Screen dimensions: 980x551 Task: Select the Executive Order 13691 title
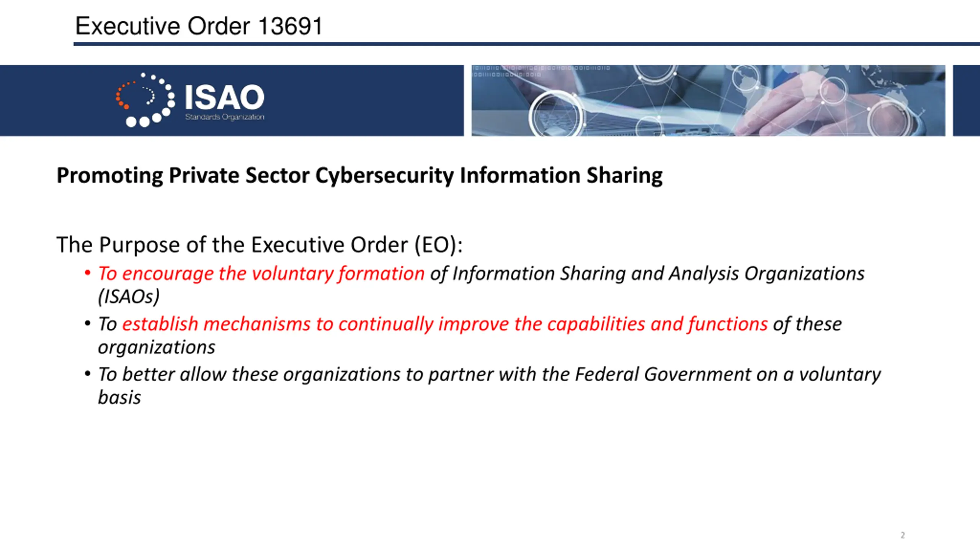(199, 26)
